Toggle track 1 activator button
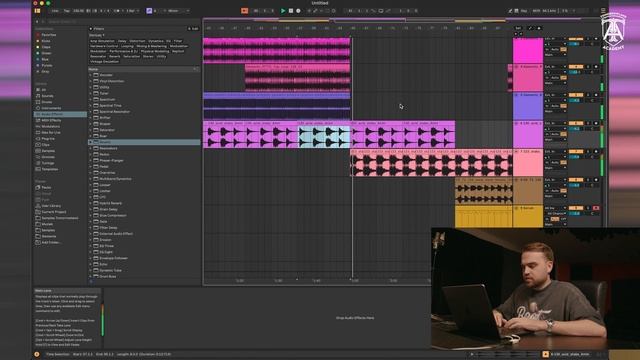This screenshot has width=640, height=360. point(576,38)
